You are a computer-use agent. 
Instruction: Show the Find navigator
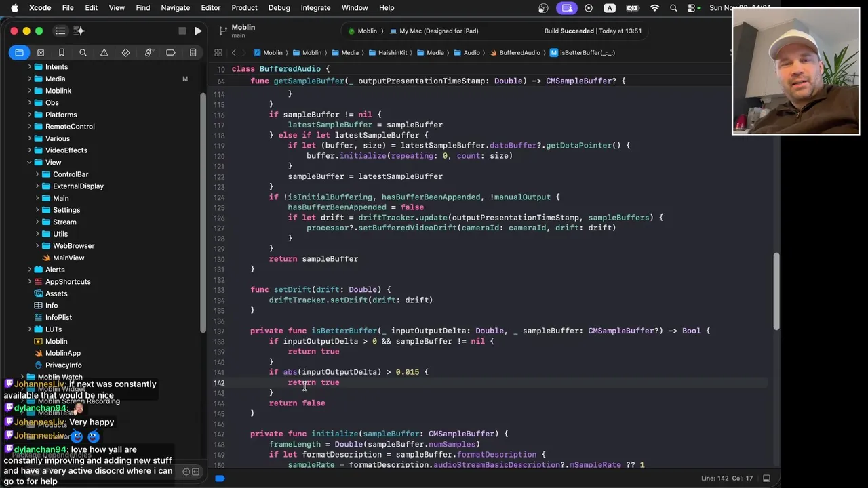tap(83, 52)
